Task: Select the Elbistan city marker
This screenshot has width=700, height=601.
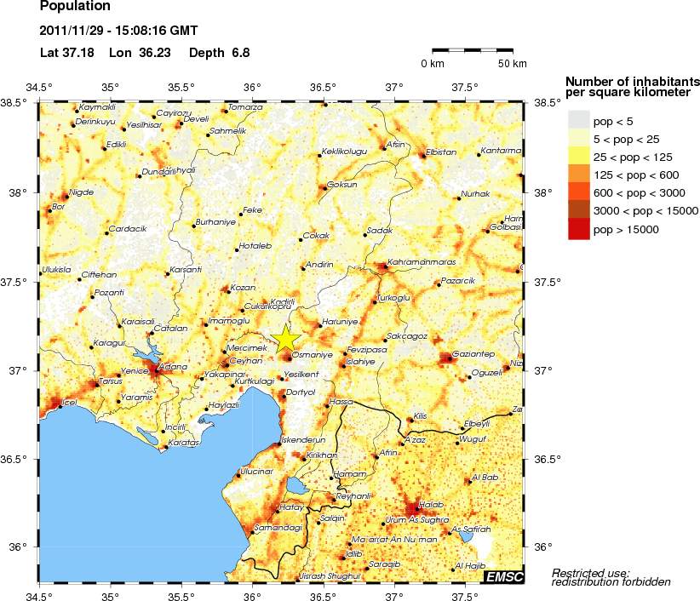Action: [422, 156]
